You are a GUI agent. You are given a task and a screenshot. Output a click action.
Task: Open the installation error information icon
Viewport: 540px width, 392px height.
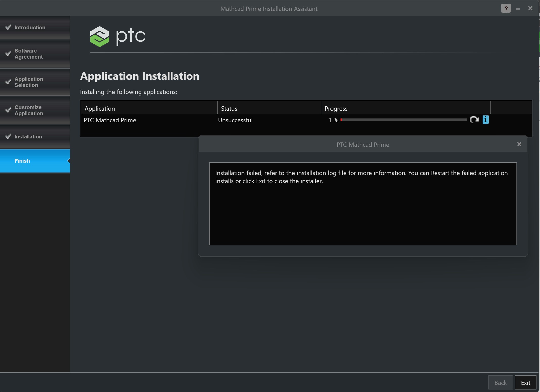click(x=485, y=120)
